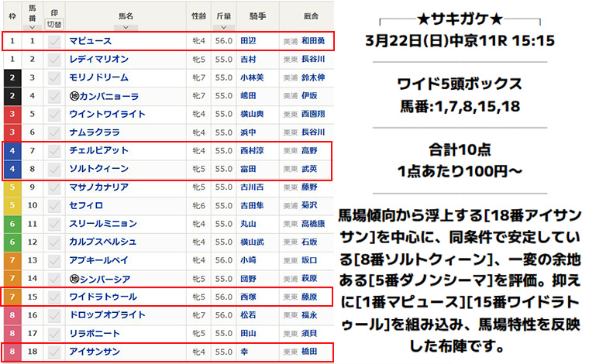Toggle the mark checkbox for マピュース
589x364 pixels.
point(54,41)
